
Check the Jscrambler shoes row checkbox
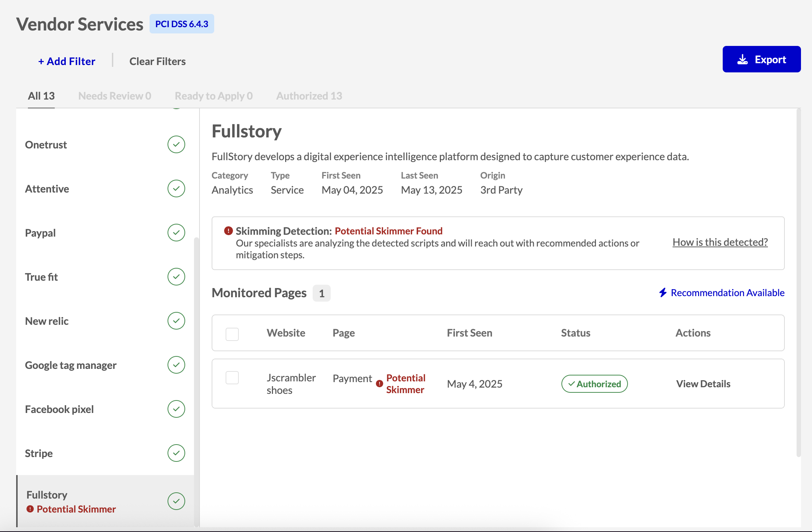232,377
